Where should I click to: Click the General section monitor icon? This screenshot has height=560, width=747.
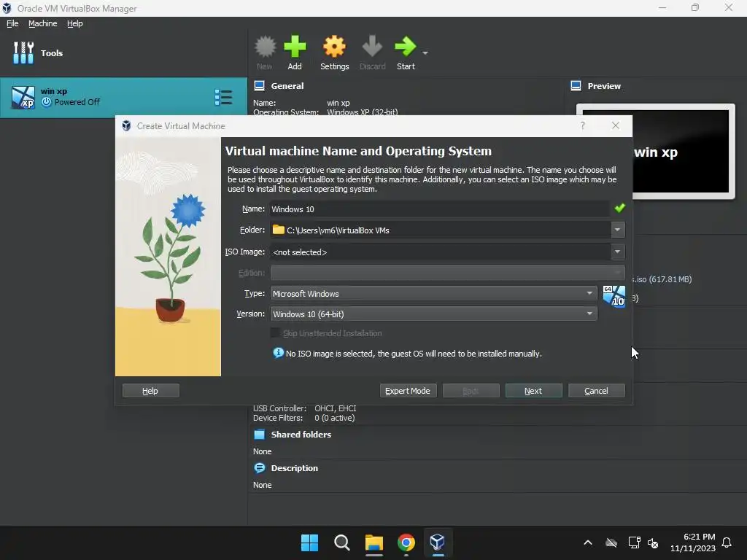[259, 86]
